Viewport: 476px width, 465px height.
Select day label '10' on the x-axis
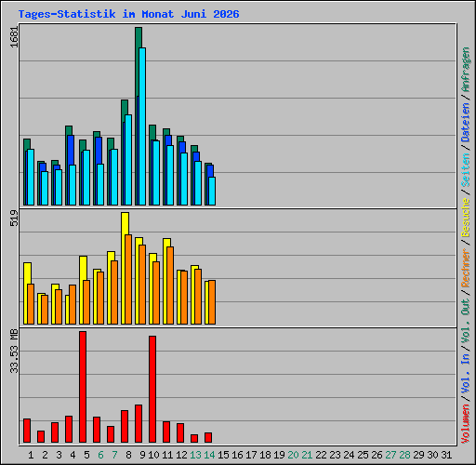[x=153, y=455]
